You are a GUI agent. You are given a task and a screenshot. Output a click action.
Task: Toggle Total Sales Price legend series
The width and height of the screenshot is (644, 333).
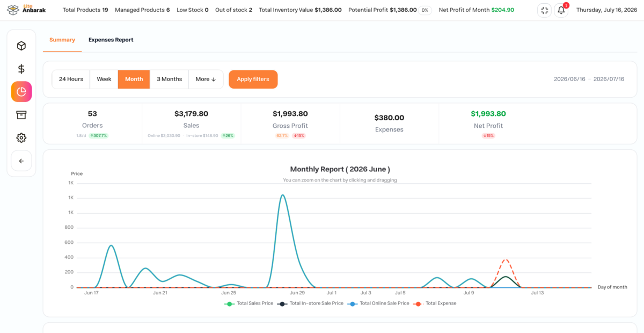(x=249, y=303)
